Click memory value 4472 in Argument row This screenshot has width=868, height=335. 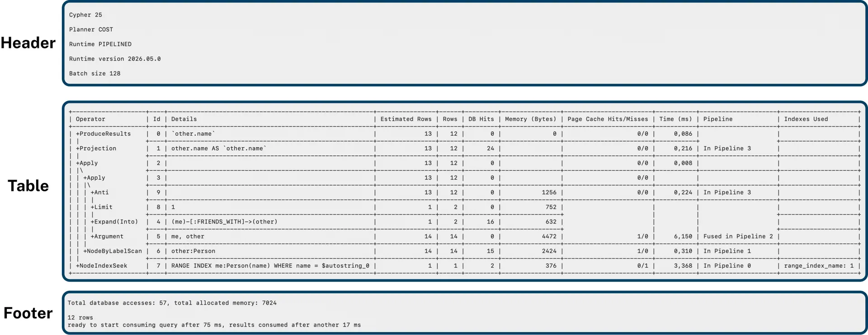click(x=549, y=237)
